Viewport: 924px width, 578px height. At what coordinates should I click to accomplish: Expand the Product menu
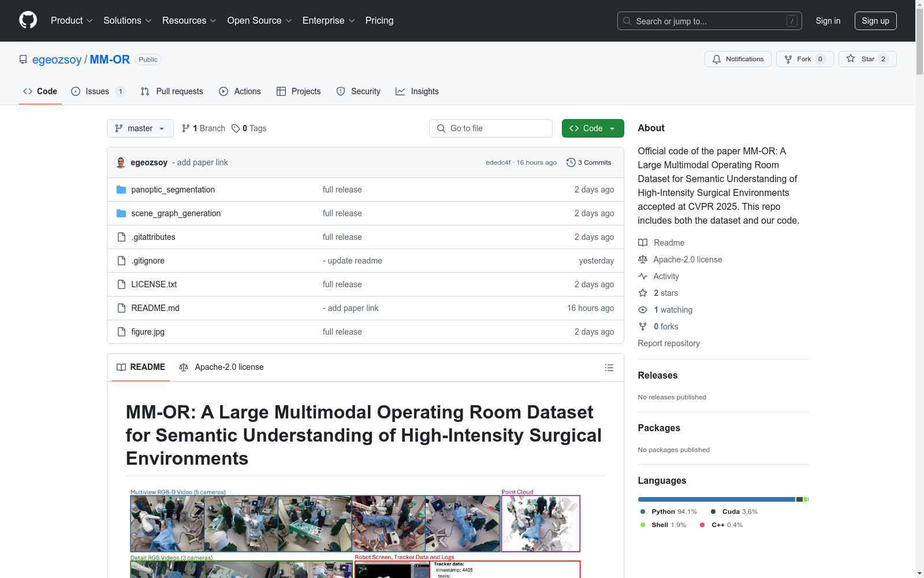tap(72, 21)
